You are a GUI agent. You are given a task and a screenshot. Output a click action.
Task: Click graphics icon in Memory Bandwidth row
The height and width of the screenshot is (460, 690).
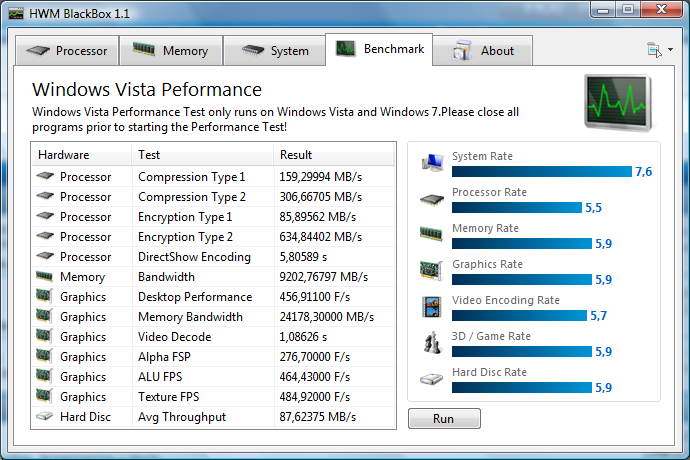pos(44,316)
